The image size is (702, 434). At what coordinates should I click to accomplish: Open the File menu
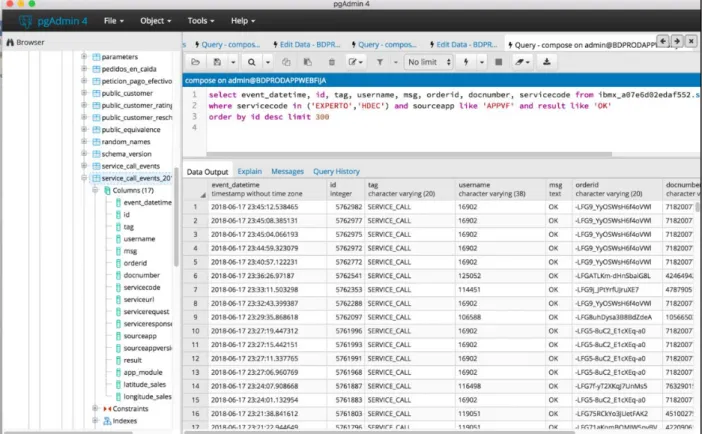click(x=114, y=21)
